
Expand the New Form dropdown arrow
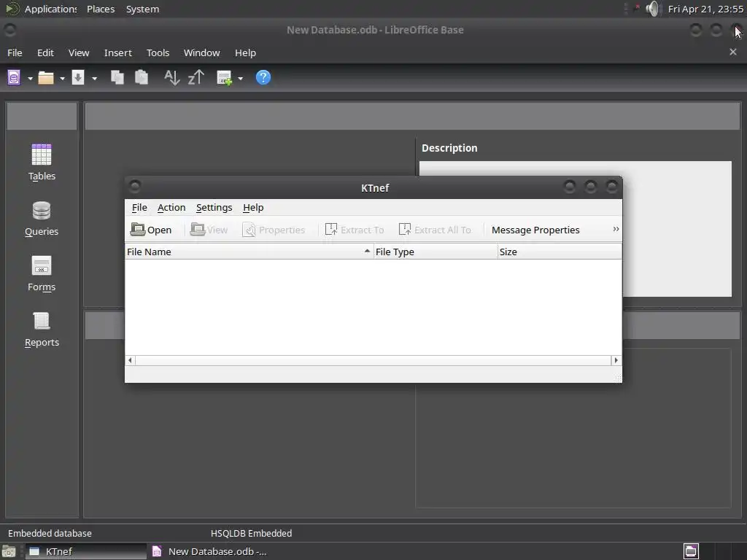point(240,78)
